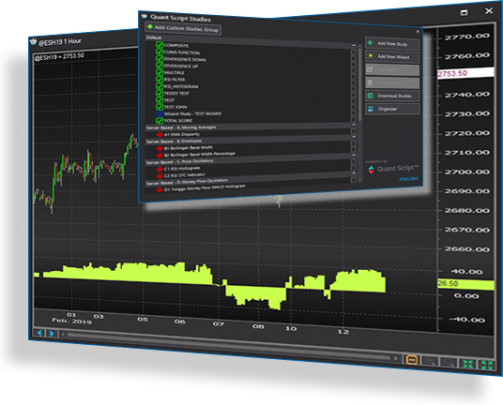Screen dimensions: 503x405
Task: Click the chart's scroll-left blue arrow button
Action: (40, 333)
